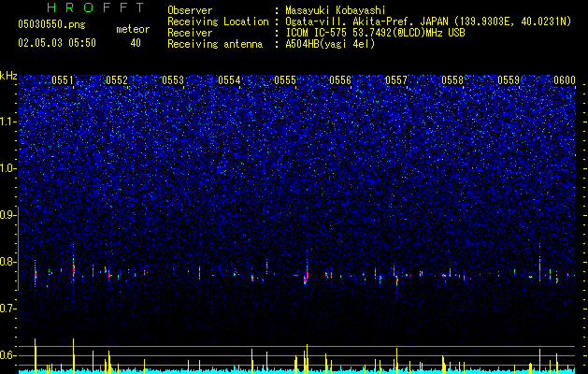The height and width of the screenshot is (374, 588).
Task: Click the observer name Masayuki Kobayashi
Action: tap(336, 10)
